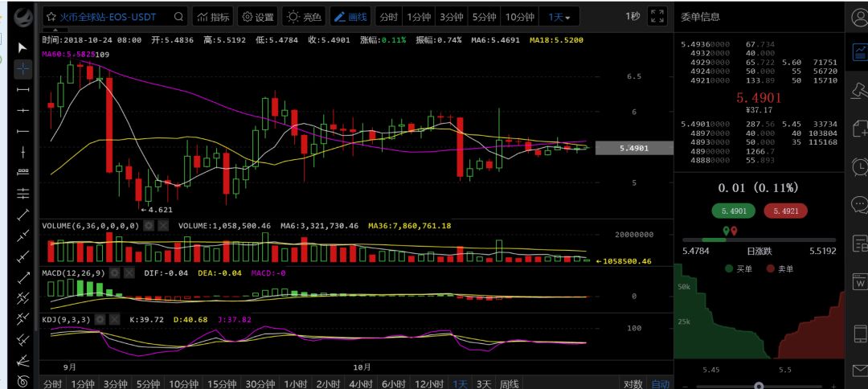Open the mail envelope icon
This screenshot has height=389, width=868.
click(860, 370)
